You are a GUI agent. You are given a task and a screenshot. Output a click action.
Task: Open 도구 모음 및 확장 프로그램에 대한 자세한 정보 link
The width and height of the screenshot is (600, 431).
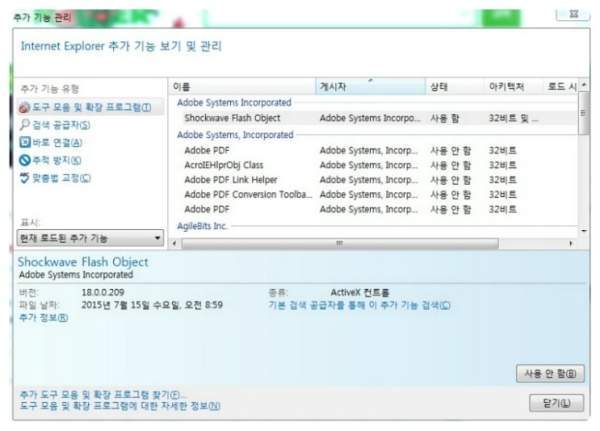click(x=120, y=406)
